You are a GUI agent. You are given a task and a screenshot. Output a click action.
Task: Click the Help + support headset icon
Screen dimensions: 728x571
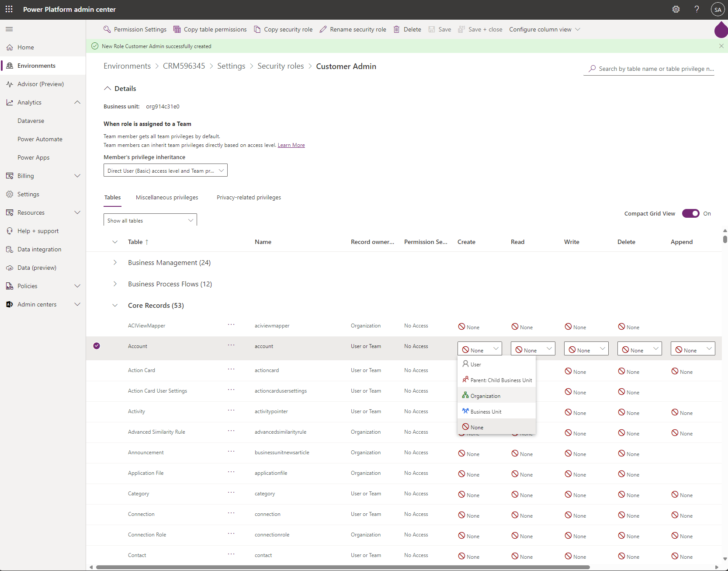point(10,231)
